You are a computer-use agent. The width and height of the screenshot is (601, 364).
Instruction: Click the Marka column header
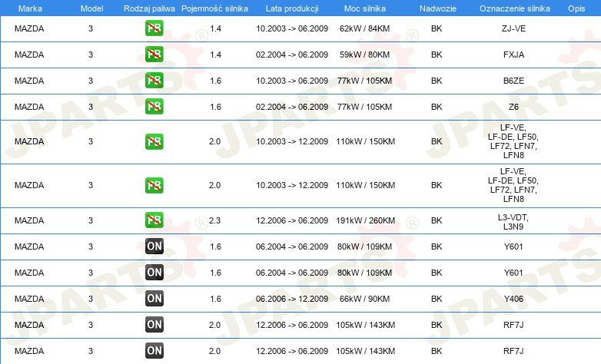pyautogui.click(x=30, y=8)
